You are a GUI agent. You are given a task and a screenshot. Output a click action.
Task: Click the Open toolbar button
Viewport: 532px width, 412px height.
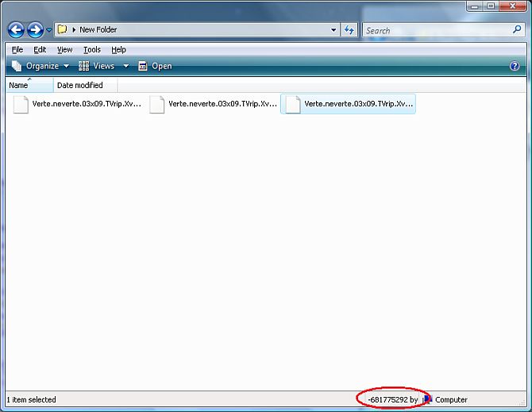155,66
